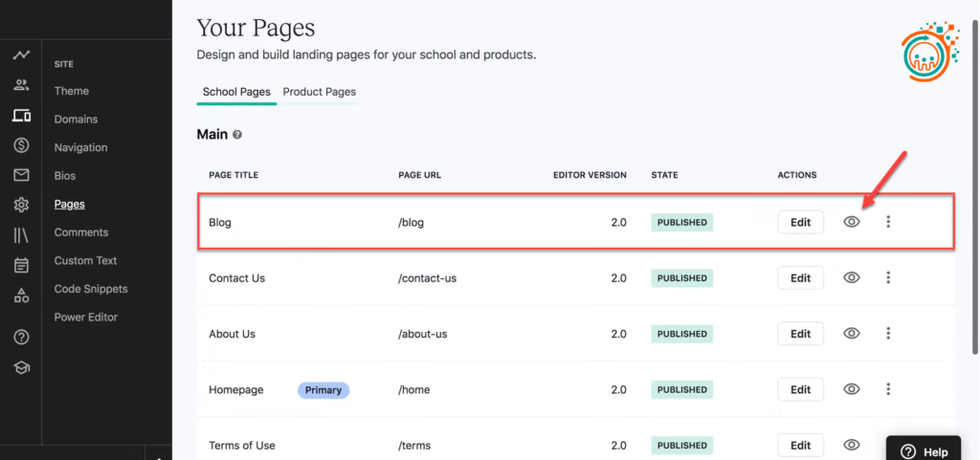
Task: Open Code Snippets in the Site menu
Action: pos(91,289)
